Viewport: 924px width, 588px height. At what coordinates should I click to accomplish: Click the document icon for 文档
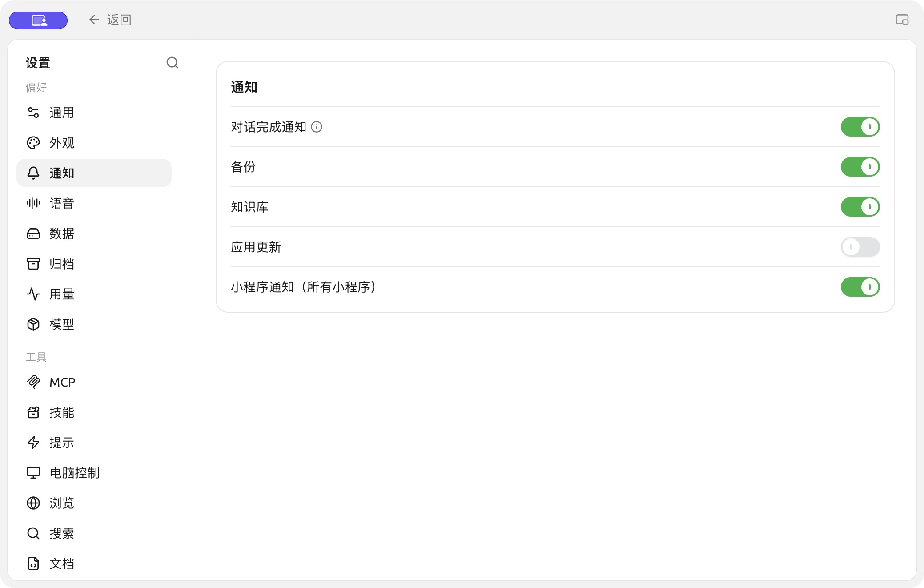point(33,564)
